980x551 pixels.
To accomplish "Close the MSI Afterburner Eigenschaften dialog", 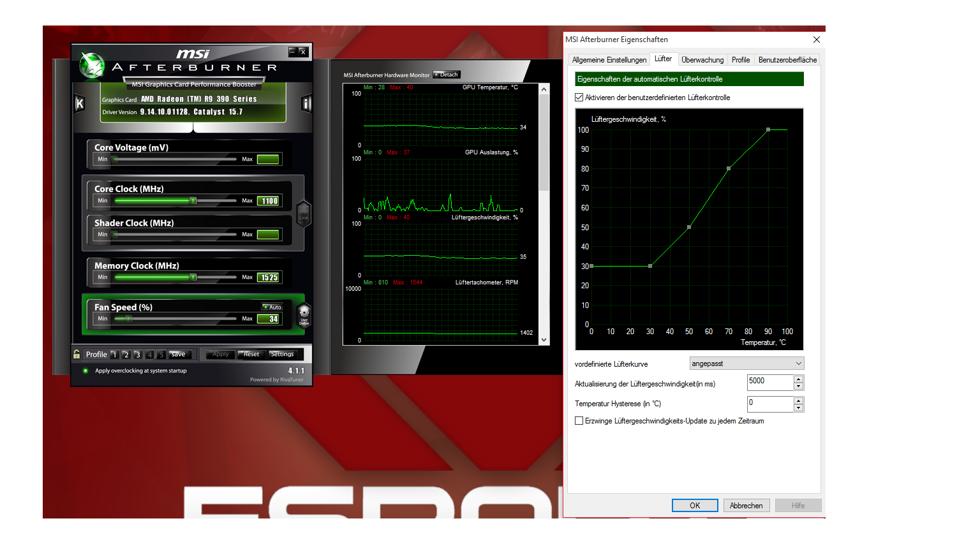I will (816, 40).
